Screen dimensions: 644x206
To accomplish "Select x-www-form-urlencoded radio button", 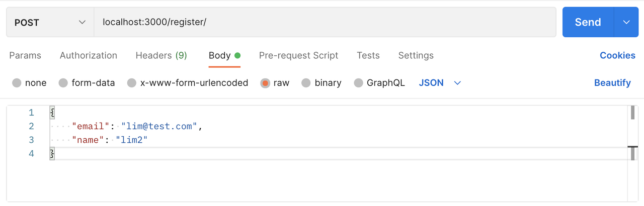I will (x=132, y=83).
